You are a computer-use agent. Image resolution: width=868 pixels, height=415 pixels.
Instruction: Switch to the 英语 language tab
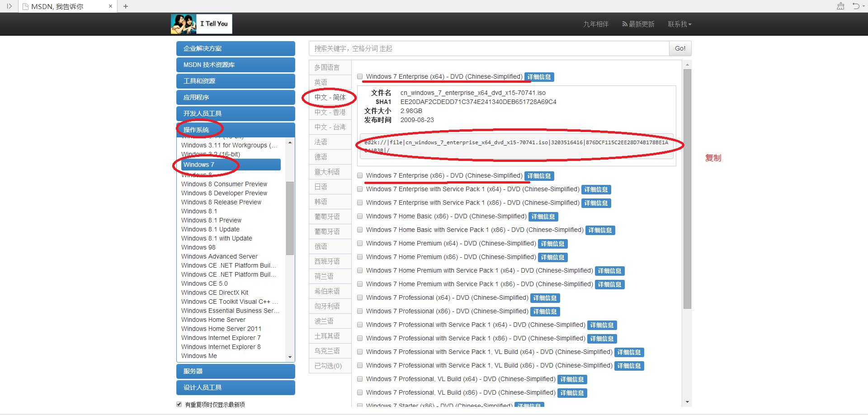321,82
